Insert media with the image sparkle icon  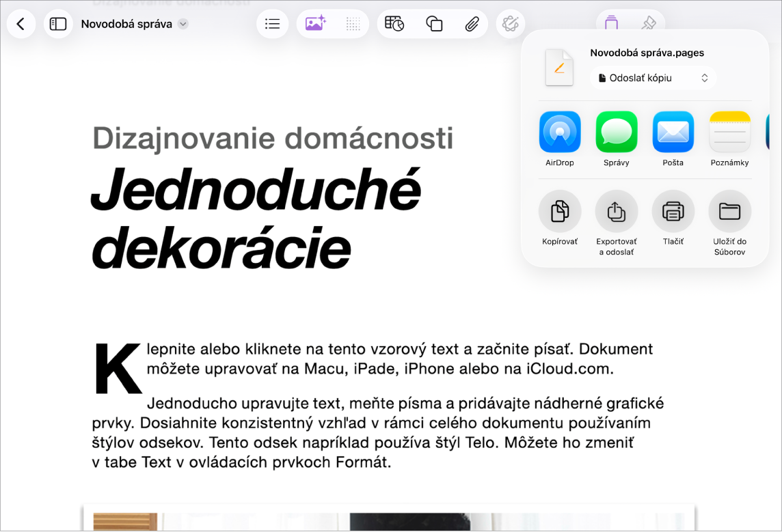point(315,24)
